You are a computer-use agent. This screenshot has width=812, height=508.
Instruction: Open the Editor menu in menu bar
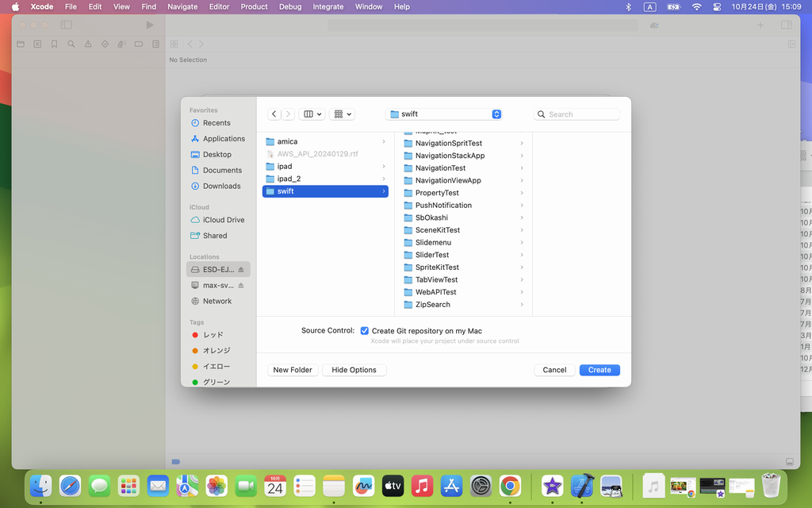coord(219,6)
